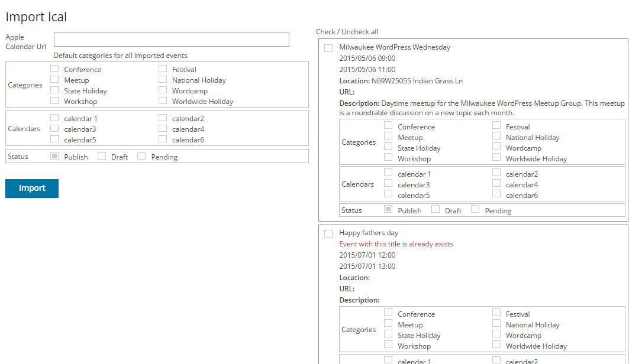This screenshot has height=364, width=642.
Task: Check Workshop in default categories
Action: (54, 100)
